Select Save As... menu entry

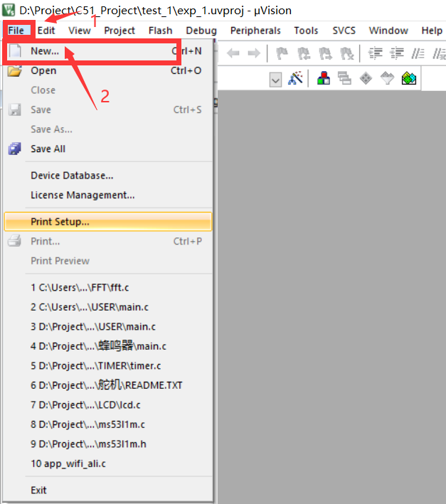point(108,129)
